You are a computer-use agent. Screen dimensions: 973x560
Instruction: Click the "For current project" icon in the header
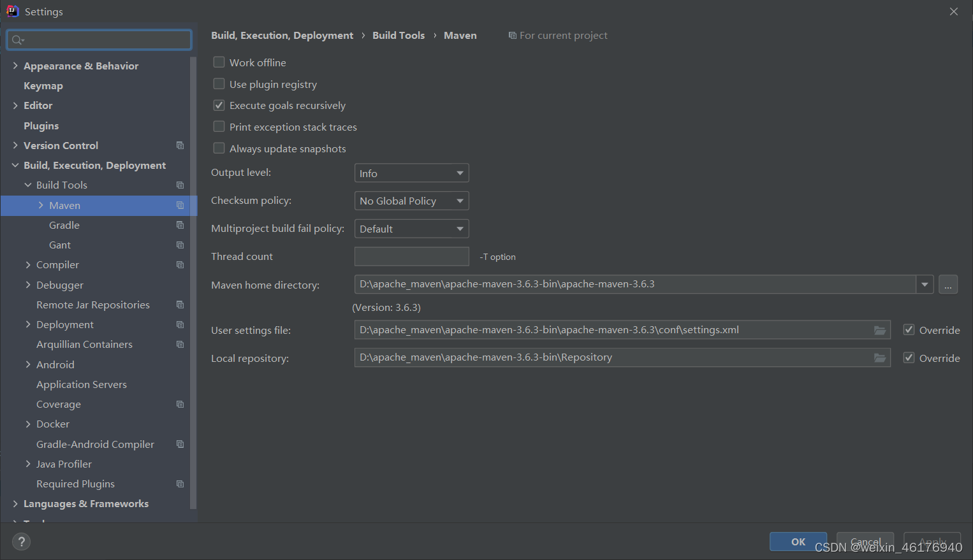point(512,35)
